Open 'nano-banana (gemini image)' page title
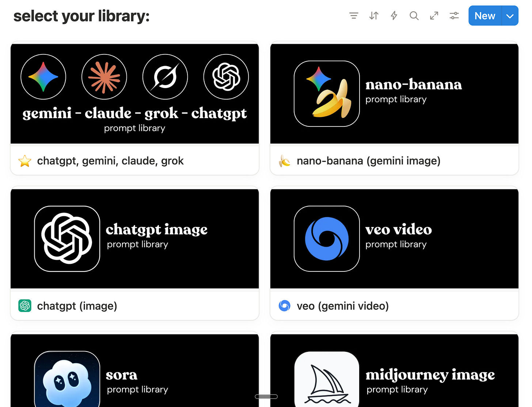 [369, 161]
